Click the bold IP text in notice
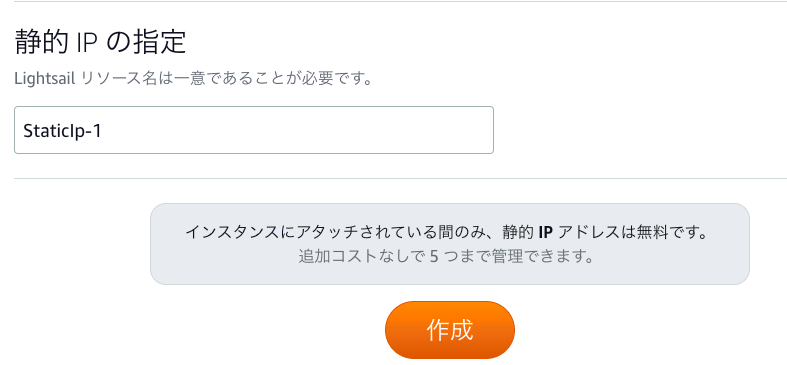This screenshot has width=787, height=365. tap(546, 232)
